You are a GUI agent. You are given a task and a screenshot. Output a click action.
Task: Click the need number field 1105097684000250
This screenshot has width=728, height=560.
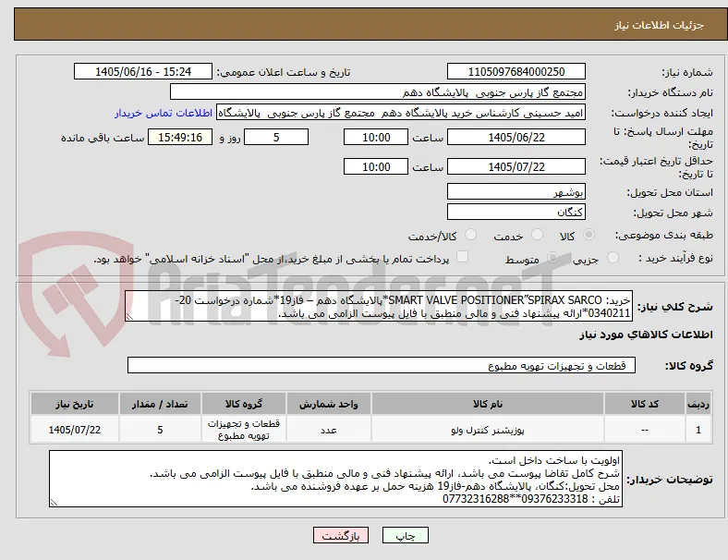[516, 72]
